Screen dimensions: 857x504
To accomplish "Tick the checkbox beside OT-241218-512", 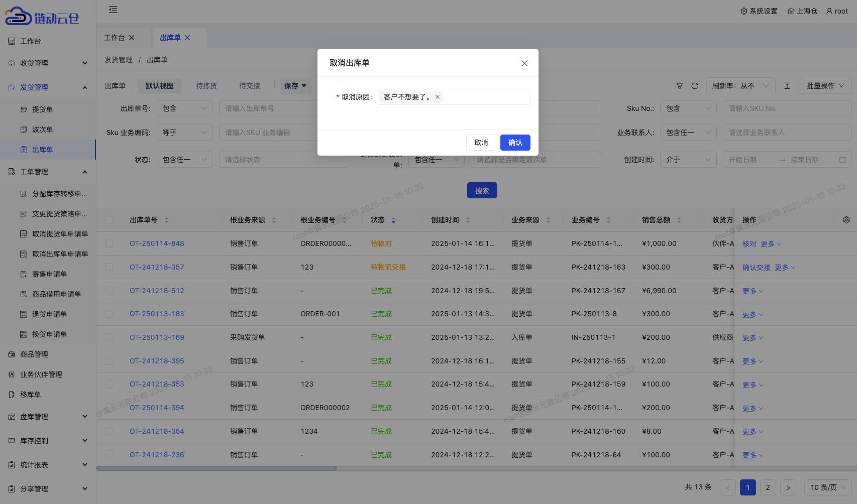I will point(109,290).
